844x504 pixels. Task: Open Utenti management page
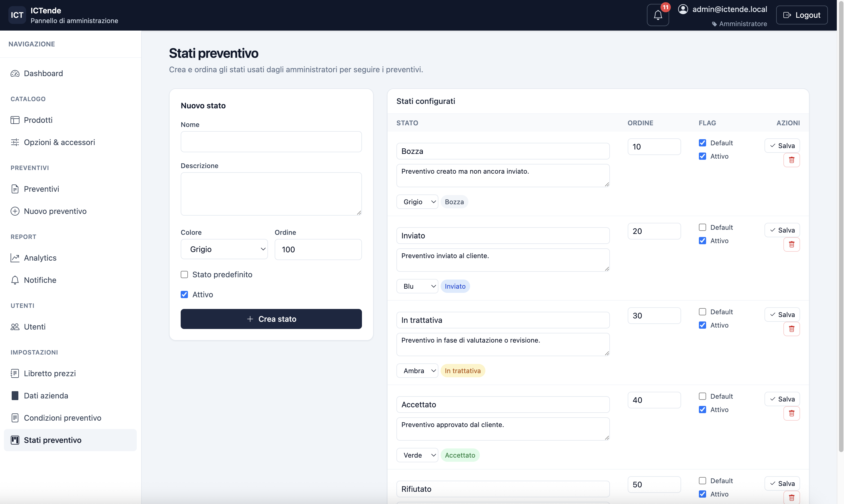pyautogui.click(x=70, y=327)
